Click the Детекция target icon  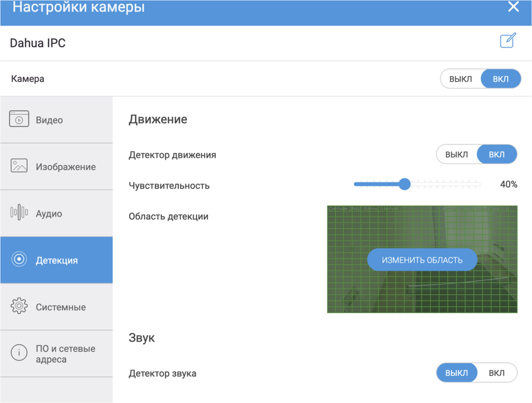(x=19, y=259)
